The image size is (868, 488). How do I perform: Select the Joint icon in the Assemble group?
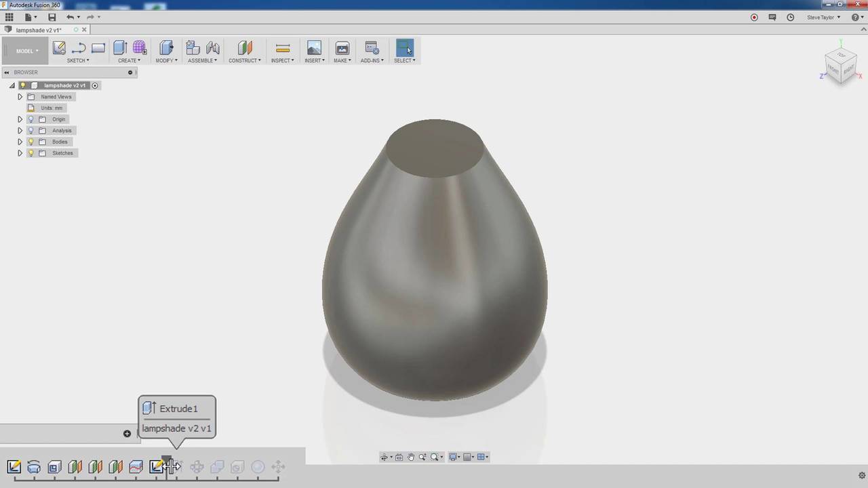click(x=213, y=48)
